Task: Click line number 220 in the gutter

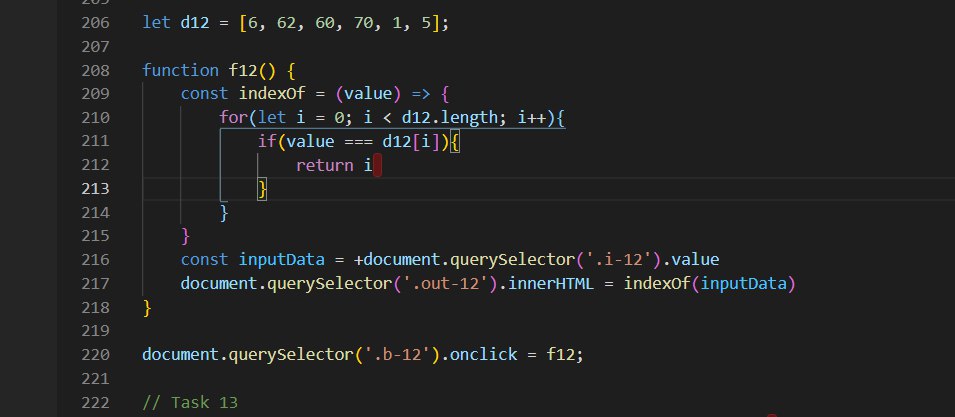Action: [95, 355]
